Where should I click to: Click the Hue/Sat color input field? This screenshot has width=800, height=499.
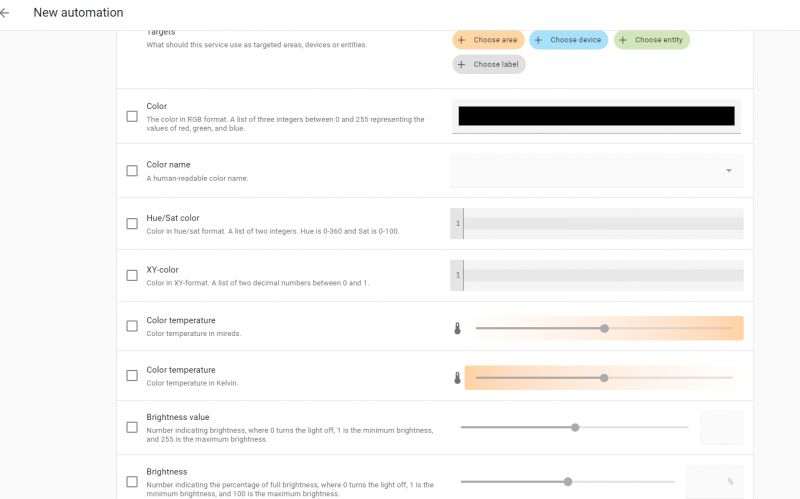603,223
